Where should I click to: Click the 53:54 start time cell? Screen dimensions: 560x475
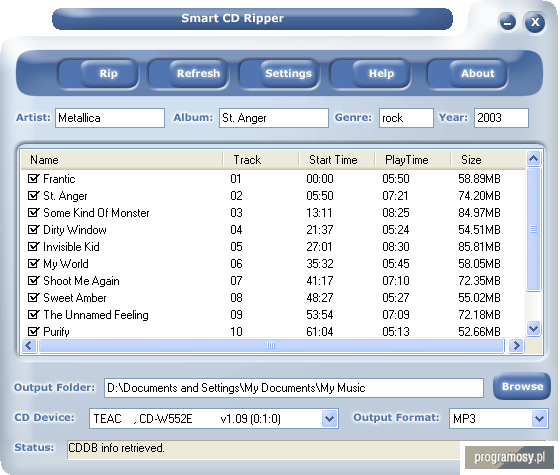[320, 315]
